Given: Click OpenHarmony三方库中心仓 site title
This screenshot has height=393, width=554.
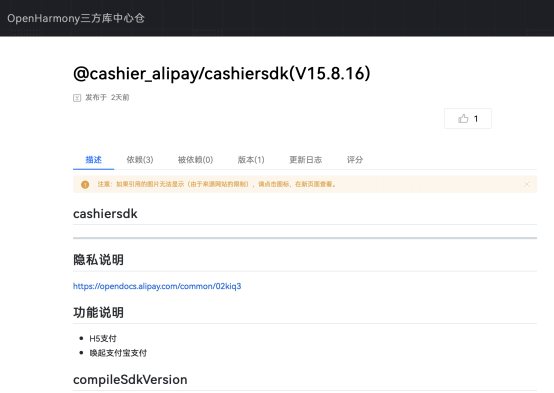Looking at the screenshot, I should [76, 18].
